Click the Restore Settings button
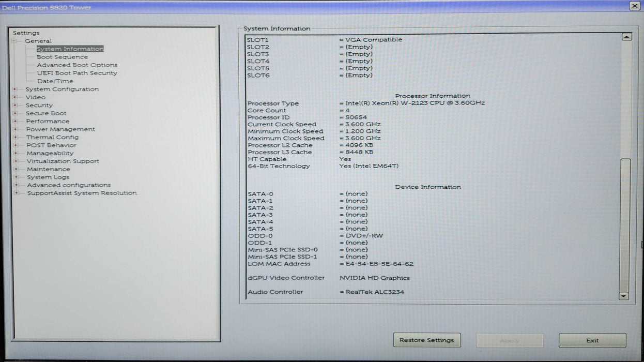This screenshot has height=362, width=644. 426,340
